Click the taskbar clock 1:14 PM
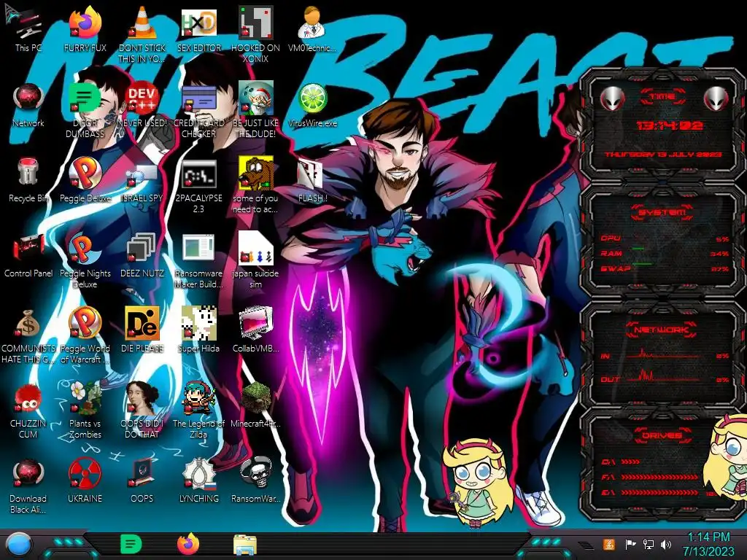The image size is (747, 560). 708,544
